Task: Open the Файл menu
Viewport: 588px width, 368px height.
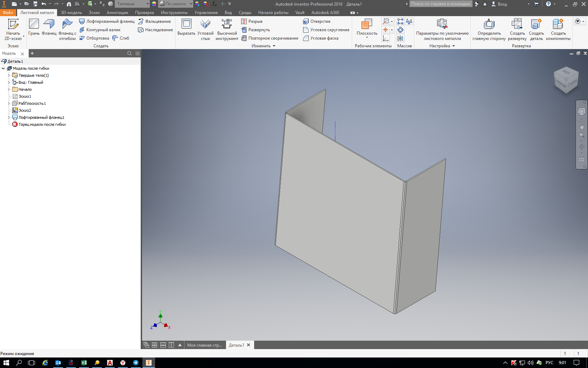Action: (x=8, y=13)
